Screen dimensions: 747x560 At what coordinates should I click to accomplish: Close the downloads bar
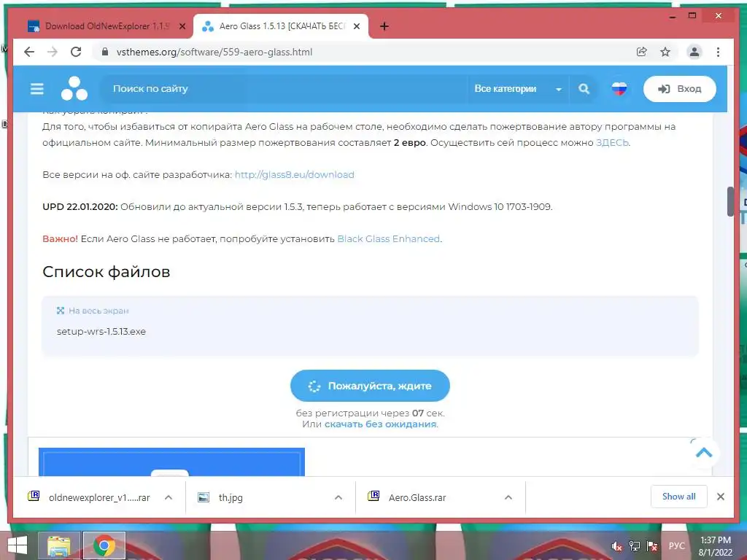[720, 497]
